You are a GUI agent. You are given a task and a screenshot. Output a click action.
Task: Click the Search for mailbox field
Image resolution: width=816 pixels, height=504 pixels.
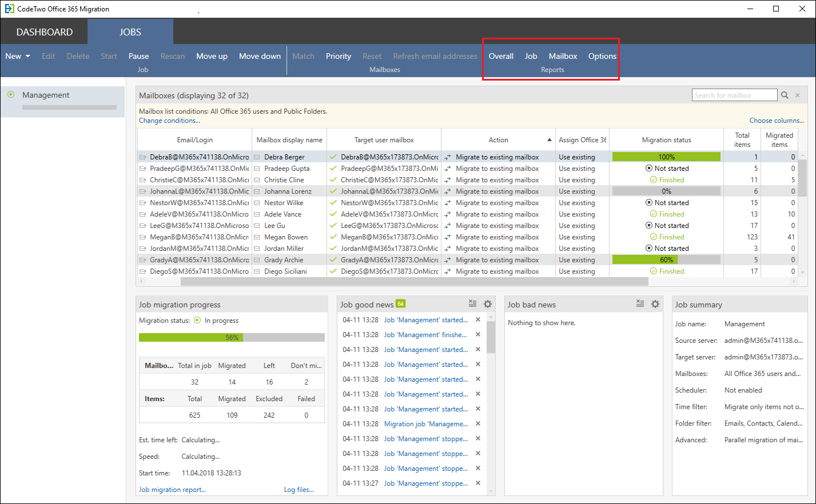[x=735, y=95]
